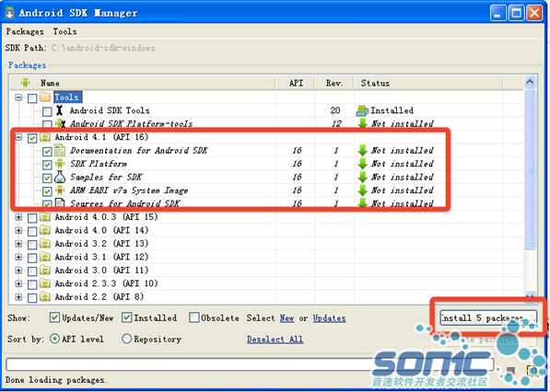Uncheck the SDK Platform checkbox
This screenshot has width=550, height=392.
tap(47, 165)
